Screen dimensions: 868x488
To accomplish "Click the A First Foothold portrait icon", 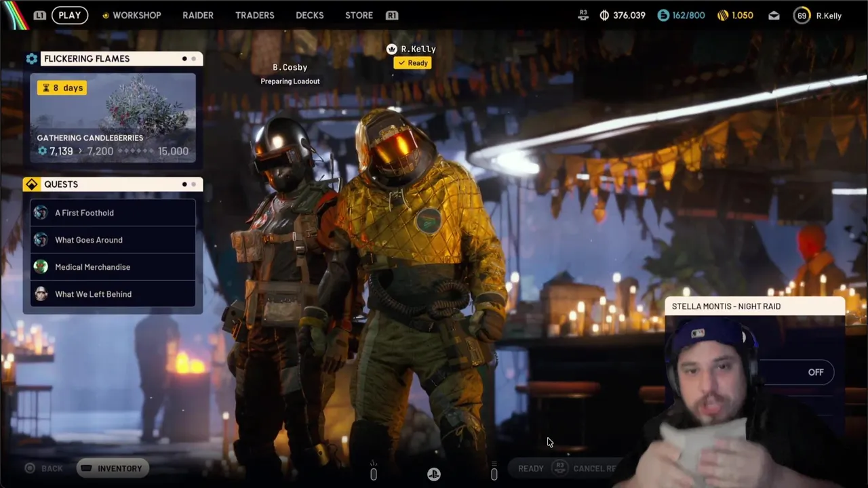I will pos(41,213).
